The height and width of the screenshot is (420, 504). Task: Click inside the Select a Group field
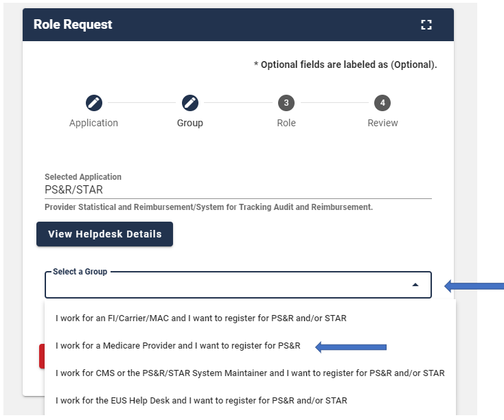[x=238, y=285]
